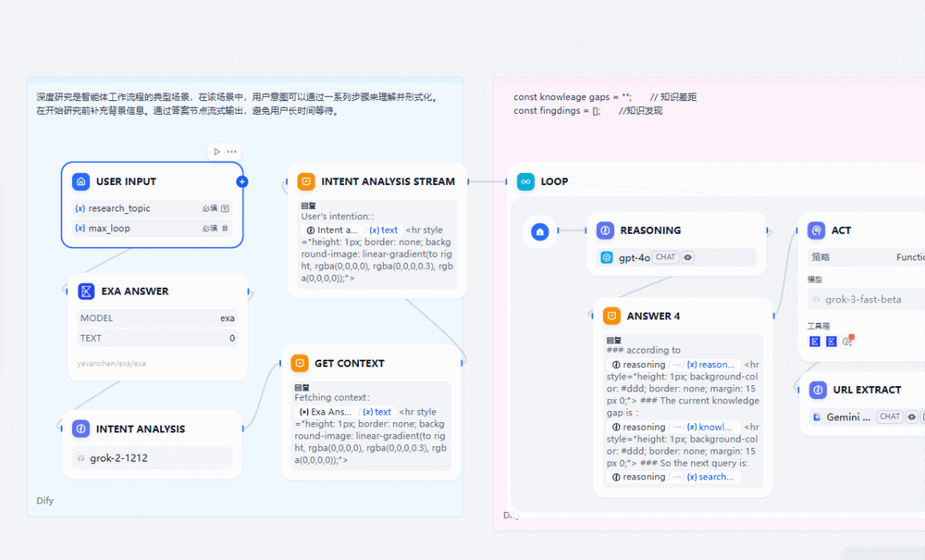The image size is (925, 560).
Task: Click the INTENT ANALYSIS STREAM answer icon
Action: tap(306, 182)
